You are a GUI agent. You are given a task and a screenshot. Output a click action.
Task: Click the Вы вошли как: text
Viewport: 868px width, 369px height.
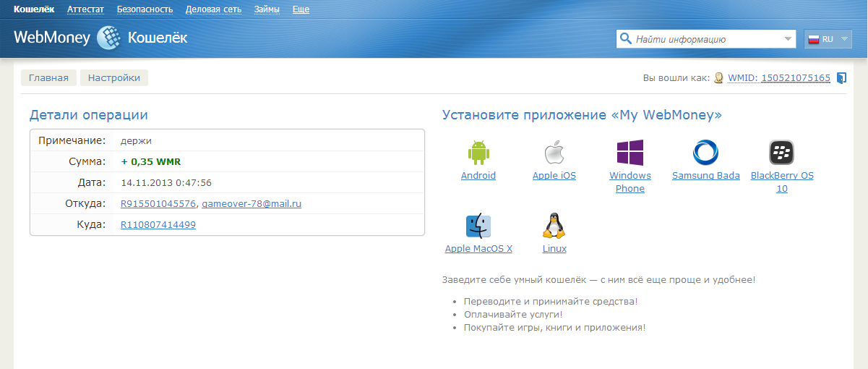pos(676,78)
